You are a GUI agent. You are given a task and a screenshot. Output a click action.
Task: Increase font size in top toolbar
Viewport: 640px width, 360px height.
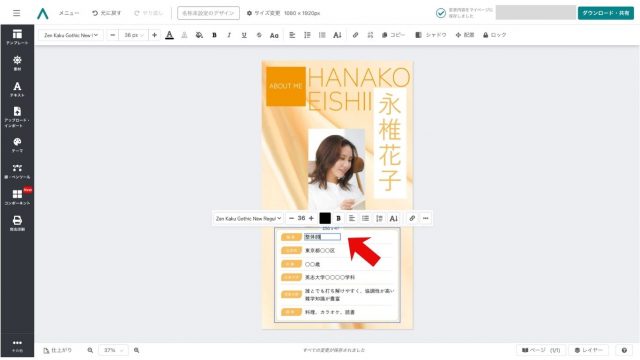(x=154, y=35)
